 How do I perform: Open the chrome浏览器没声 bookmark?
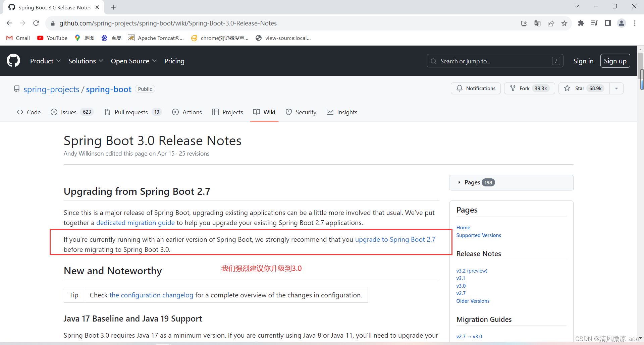[220, 38]
